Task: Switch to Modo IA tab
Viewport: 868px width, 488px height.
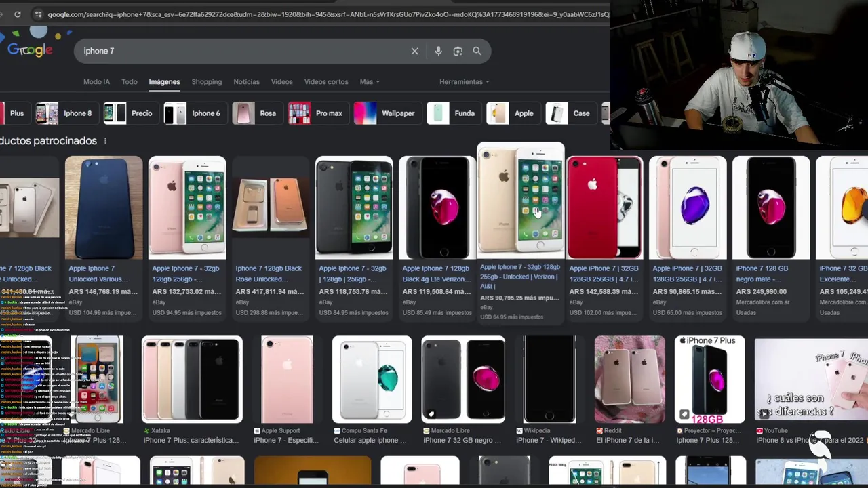Action: pyautogui.click(x=96, y=81)
